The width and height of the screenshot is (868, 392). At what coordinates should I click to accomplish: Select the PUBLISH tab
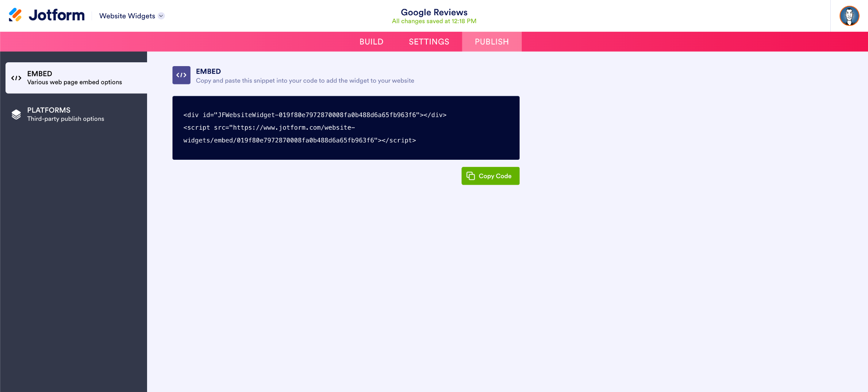click(x=492, y=42)
